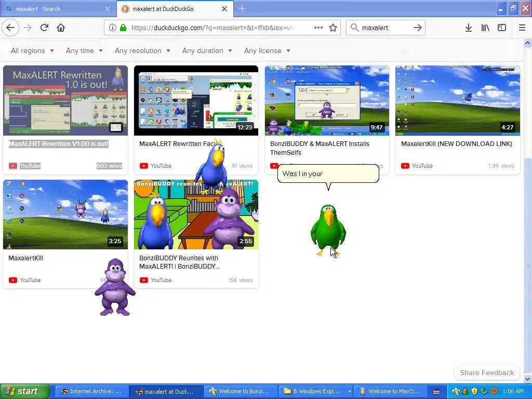
Task: Switch to Welcome to MaxO... taskbar window
Action: pos(390,392)
